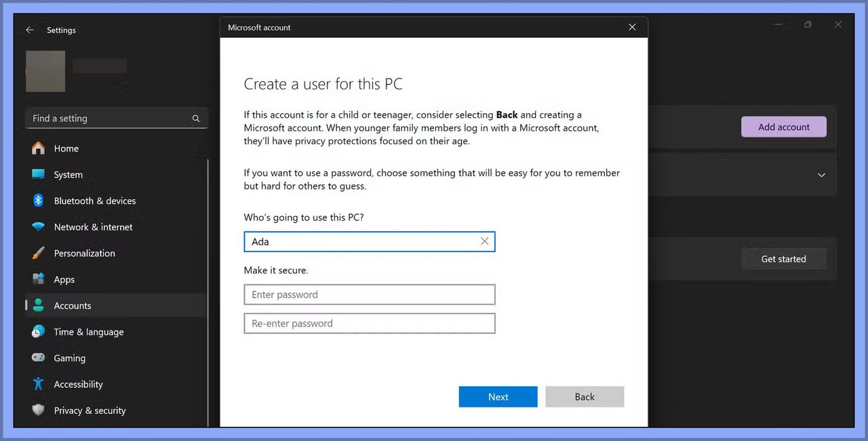Click the Accounts person icon in sidebar
Viewport: 868px width, 441px height.
point(39,306)
